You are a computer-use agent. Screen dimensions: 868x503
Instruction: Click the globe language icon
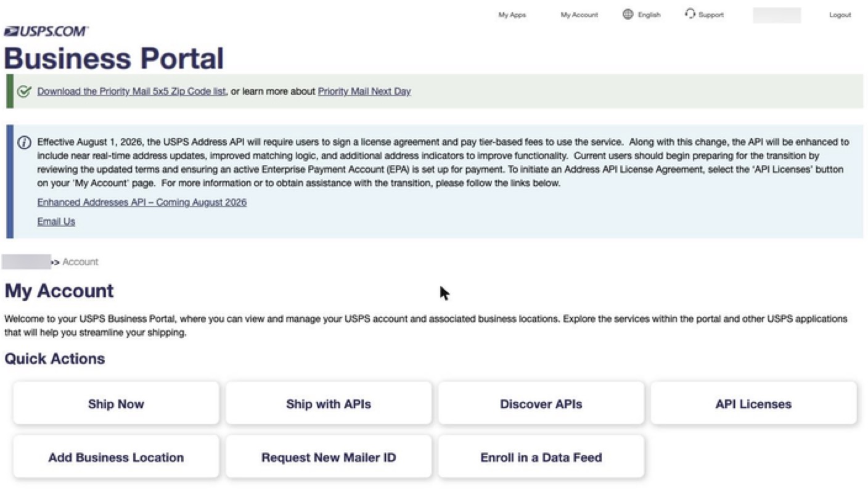628,14
